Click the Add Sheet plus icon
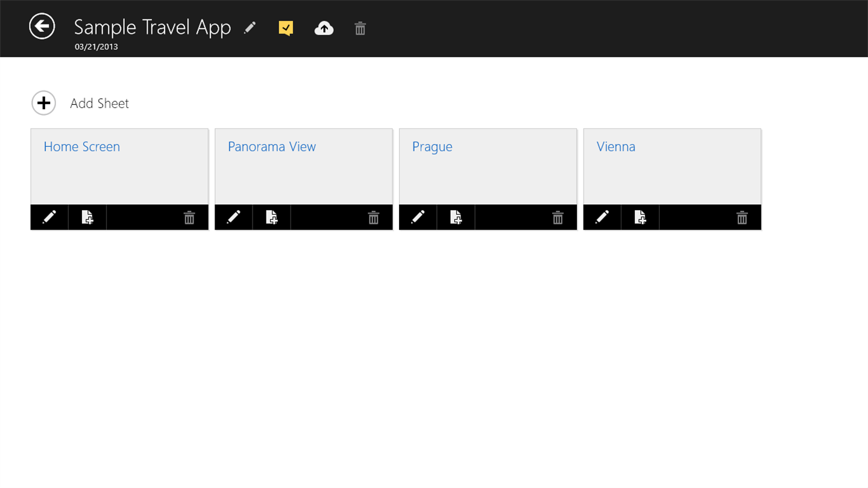The width and height of the screenshot is (868, 488). pyautogui.click(x=44, y=103)
